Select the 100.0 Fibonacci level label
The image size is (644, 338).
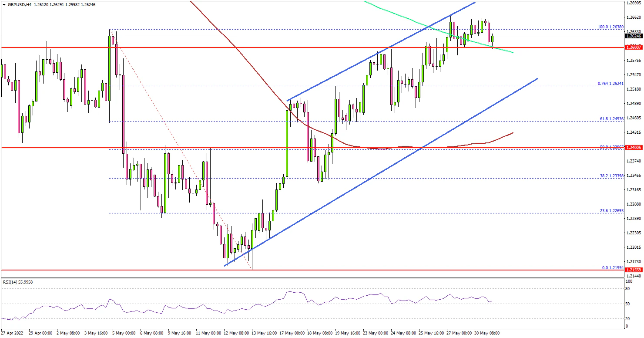click(610, 27)
